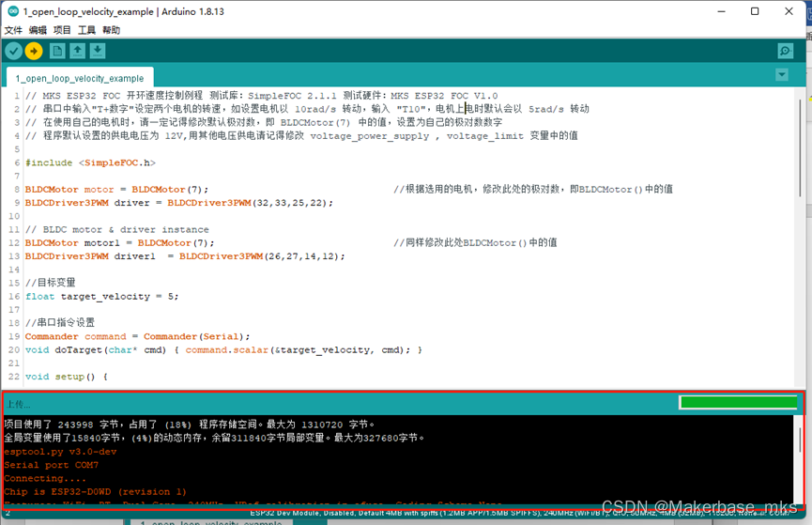
Task: Click the comment mentioning voltage_power_supply
Action: tap(301, 136)
